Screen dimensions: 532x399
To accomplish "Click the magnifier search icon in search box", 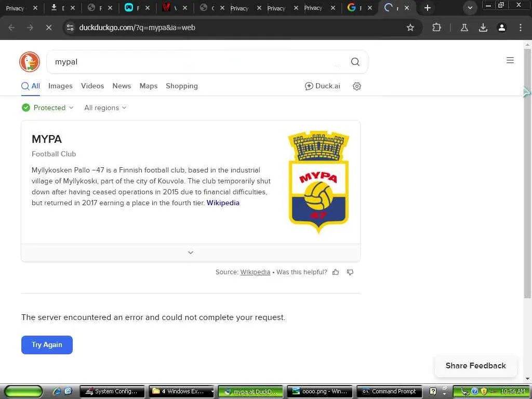I will point(355,62).
